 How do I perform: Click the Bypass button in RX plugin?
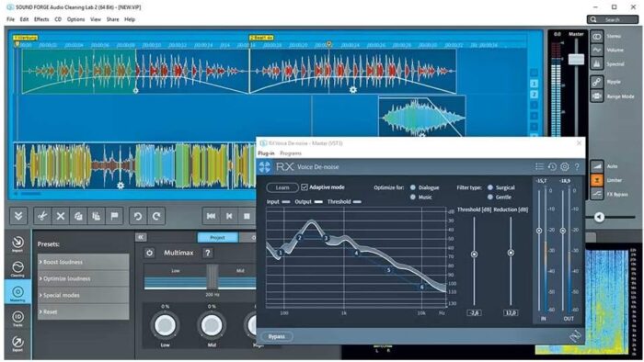277,336
